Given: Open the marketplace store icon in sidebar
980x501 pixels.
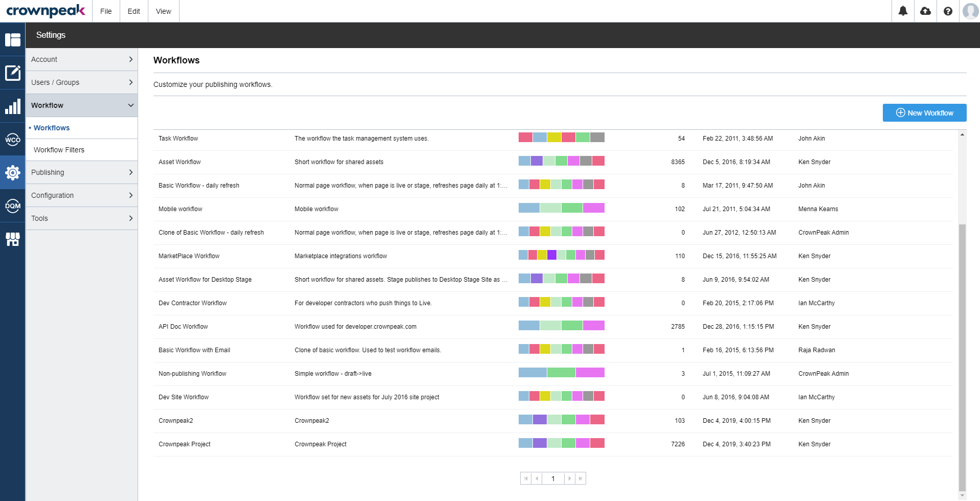Looking at the screenshot, I should pyautogui.click(x=13, y=239).
